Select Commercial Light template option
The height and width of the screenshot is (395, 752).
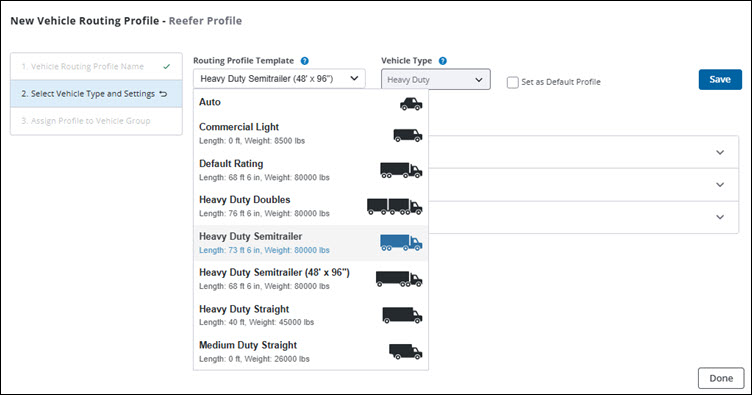311,134
